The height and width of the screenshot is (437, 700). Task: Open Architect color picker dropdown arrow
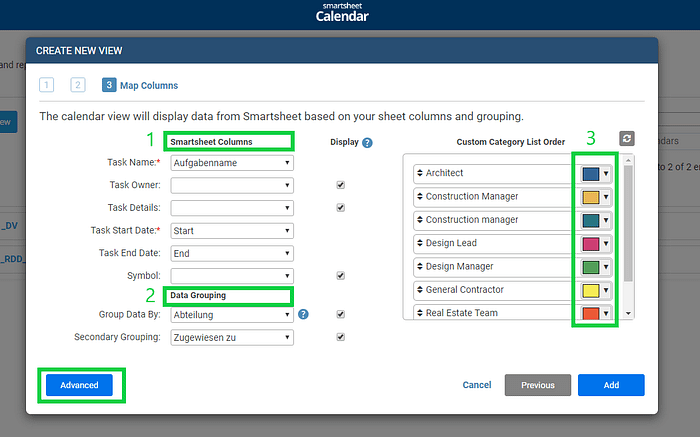[x=606, y=174]
